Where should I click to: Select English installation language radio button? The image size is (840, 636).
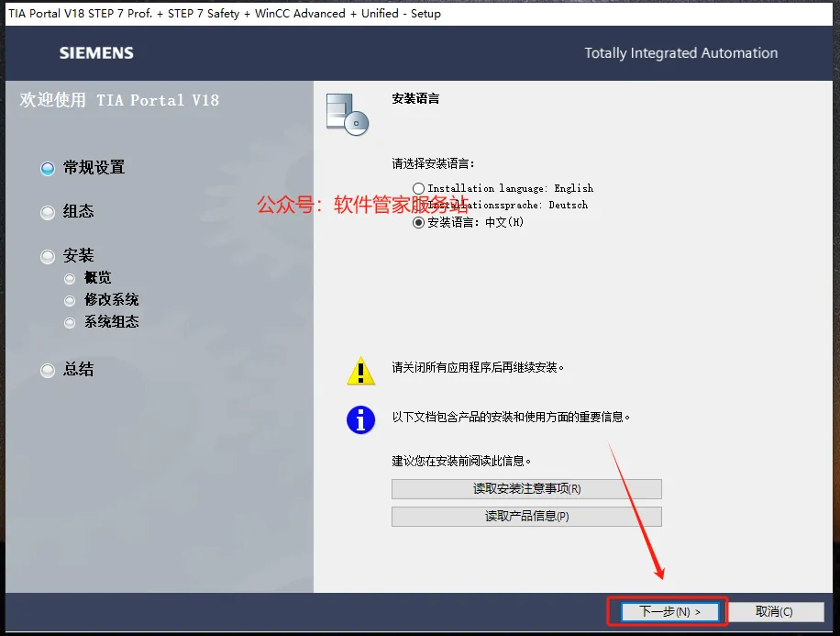coord(419,188)
